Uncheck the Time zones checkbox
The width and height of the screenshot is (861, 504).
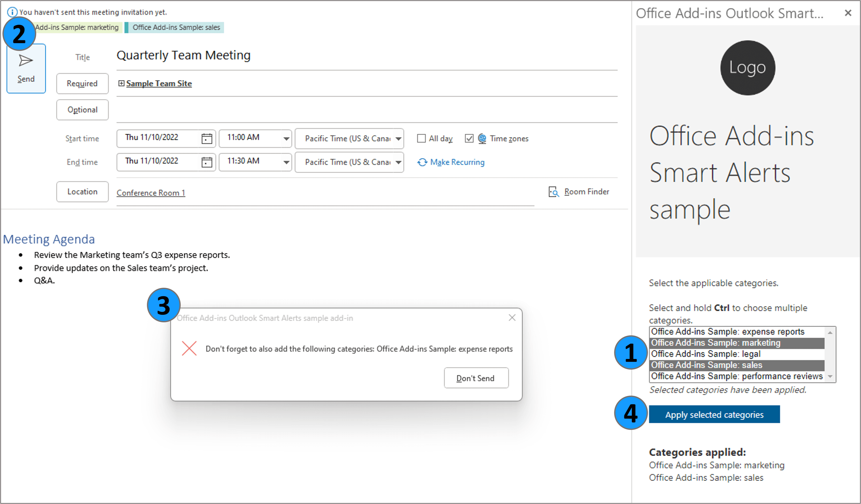pos(469,138)
